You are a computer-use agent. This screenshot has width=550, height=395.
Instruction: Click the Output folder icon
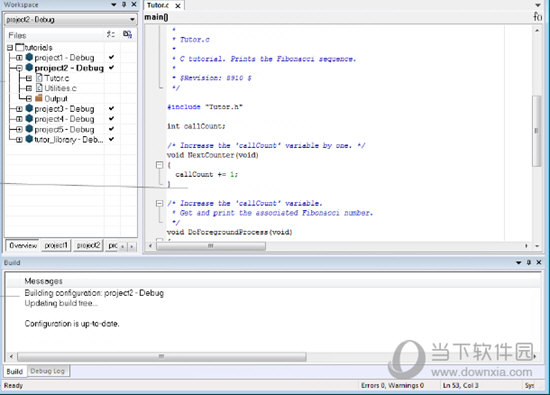39,98
